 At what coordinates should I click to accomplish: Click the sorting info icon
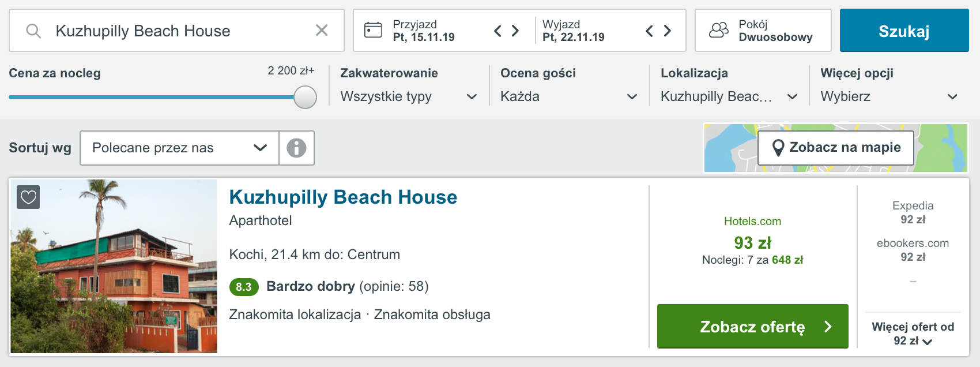(x=296, y=148)
